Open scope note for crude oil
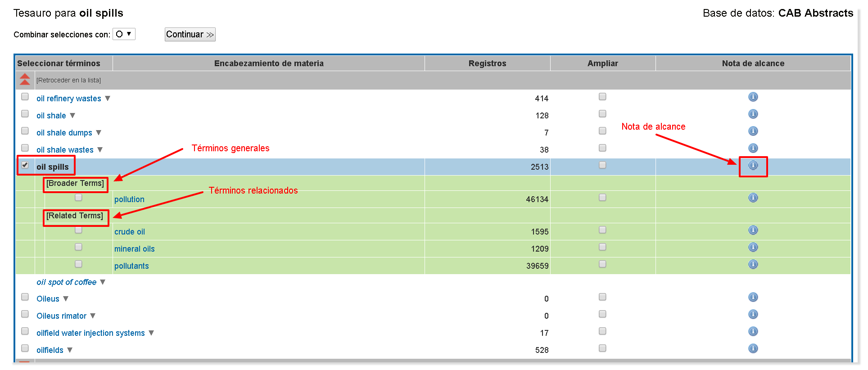This screenshot has width=868, height=370. (x=753, y=230)
